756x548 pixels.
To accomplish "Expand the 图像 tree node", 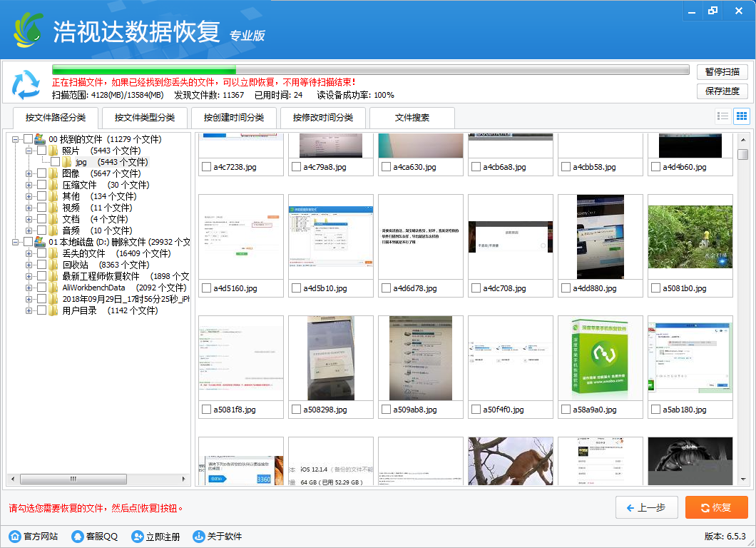I will [29, 173].
